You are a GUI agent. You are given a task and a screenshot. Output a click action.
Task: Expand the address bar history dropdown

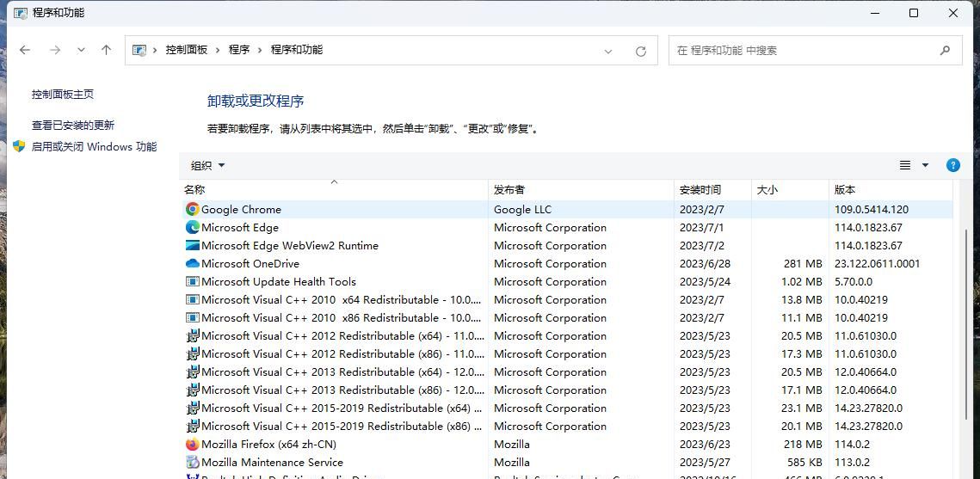(608, 52)
